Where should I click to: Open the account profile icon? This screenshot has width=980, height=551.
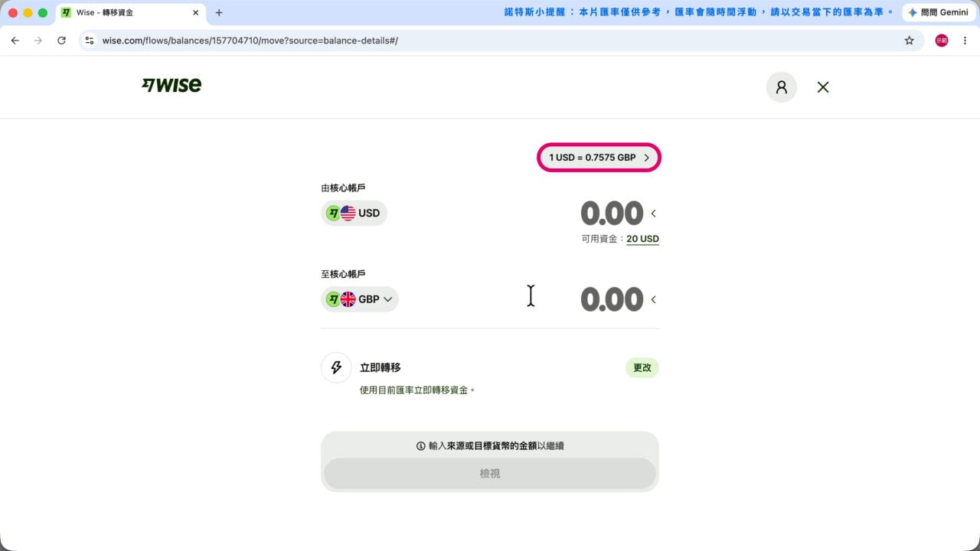click(782, 87)
